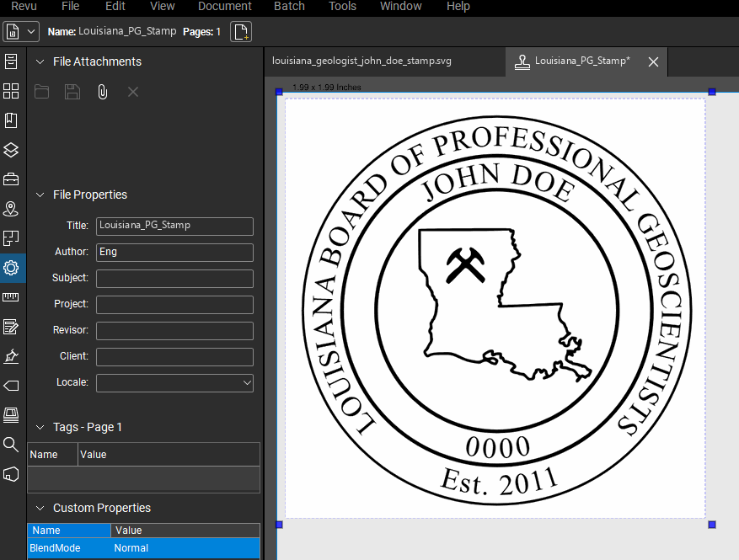
Task: Click the stamp's bottom-right resize handle
Action: pyautogui.click(x=712, y=525)
